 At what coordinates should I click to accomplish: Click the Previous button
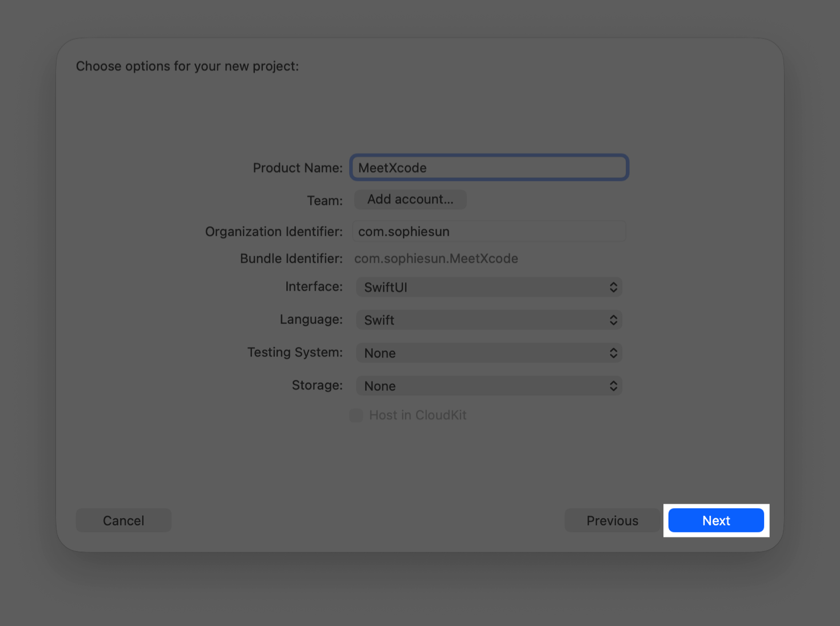pyautogui.click(x=612, y=520)
